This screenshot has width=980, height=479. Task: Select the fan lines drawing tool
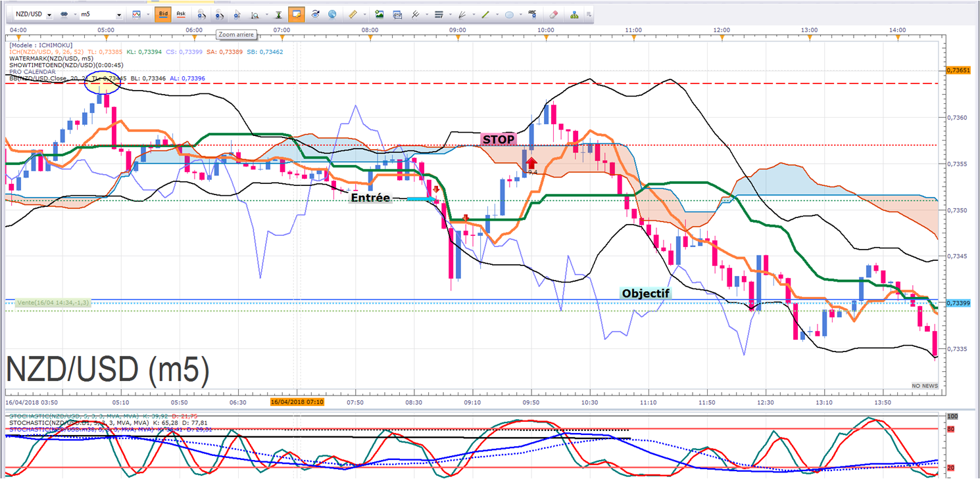coord(462,14)
